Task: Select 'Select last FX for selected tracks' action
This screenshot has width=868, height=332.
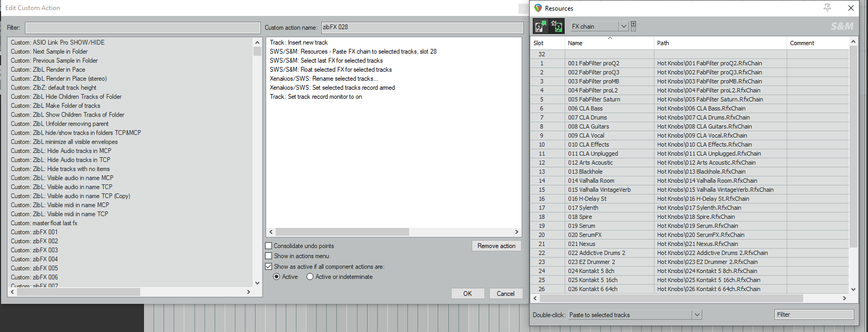Action: tap(326, 61)
